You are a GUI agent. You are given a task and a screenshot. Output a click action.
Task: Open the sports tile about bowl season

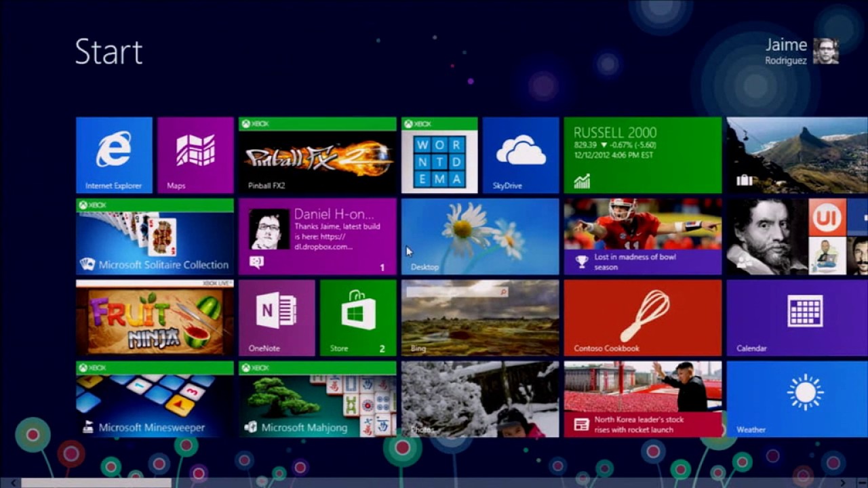(643, 237)
